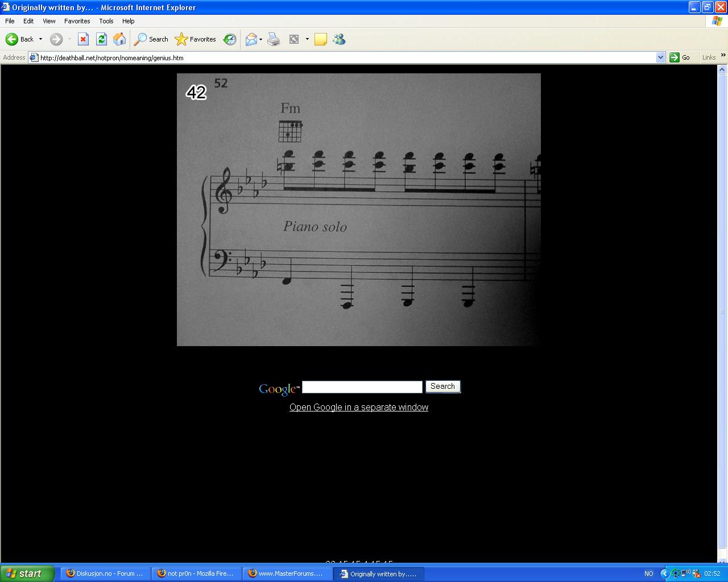
Task: Switch to Diskusjon.no Forum taskbar window
Action: (x=105, y=573)
